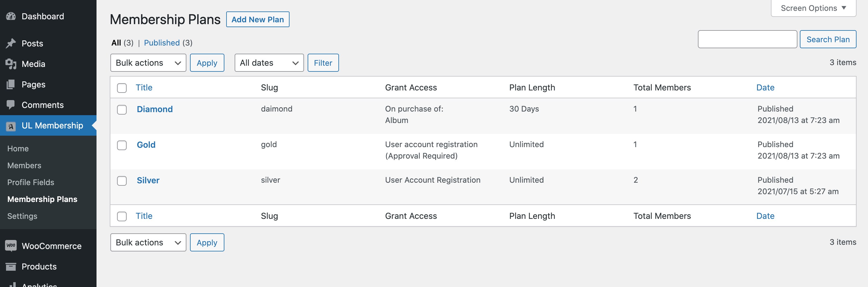Open the Home submenu item
868x287 pixels.
(x=18, y=149)
